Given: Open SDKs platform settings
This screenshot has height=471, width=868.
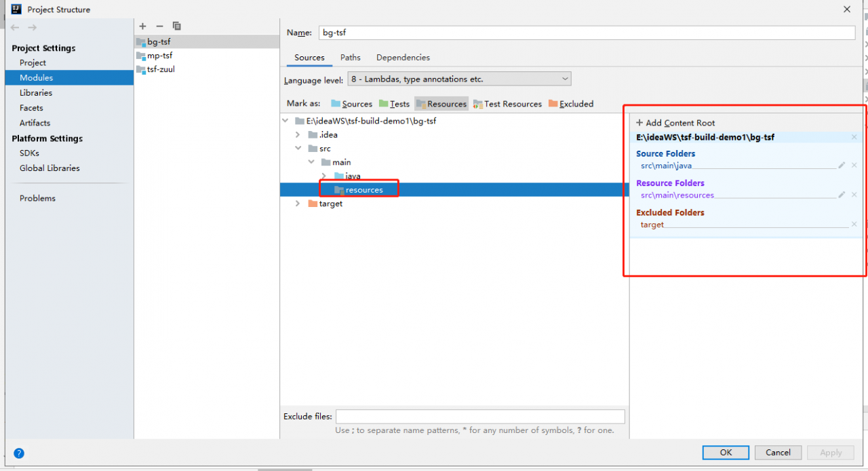Looking at the screenshot, I should click(x=29, y=153).
